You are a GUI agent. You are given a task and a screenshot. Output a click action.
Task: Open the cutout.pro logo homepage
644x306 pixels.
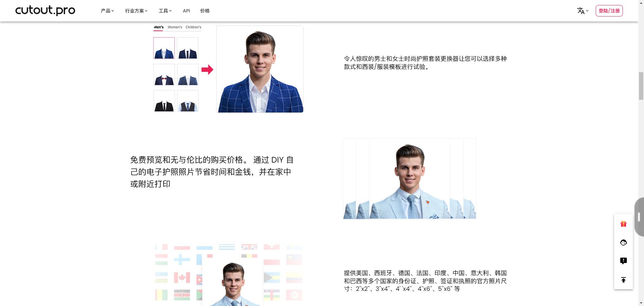coord(45,10)
